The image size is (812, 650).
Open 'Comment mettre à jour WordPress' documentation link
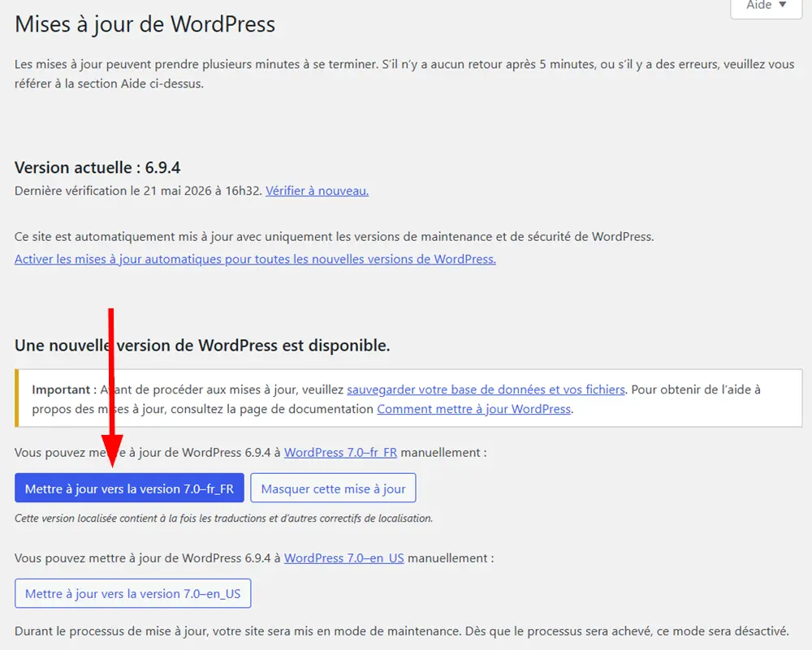473,409
